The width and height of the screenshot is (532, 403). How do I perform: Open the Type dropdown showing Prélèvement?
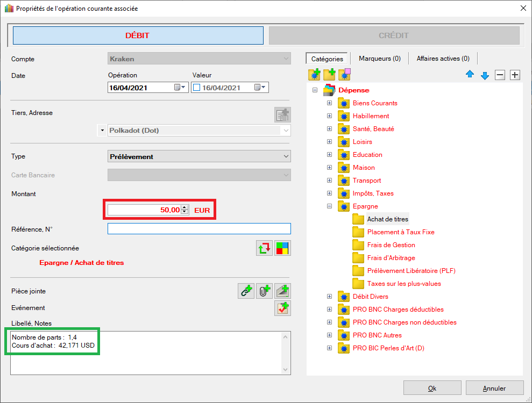[x=199, y=156]
